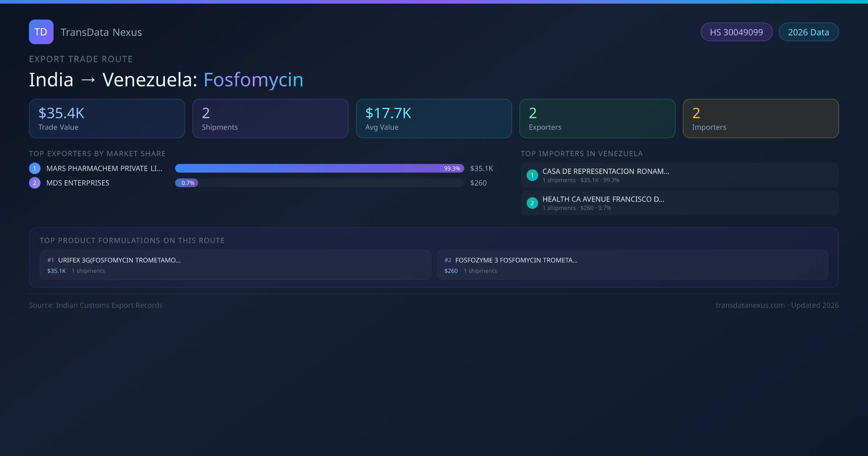Click the green rank 1 importer badge
This screenshot has height=456, width=868.
(x=532, y=175)
